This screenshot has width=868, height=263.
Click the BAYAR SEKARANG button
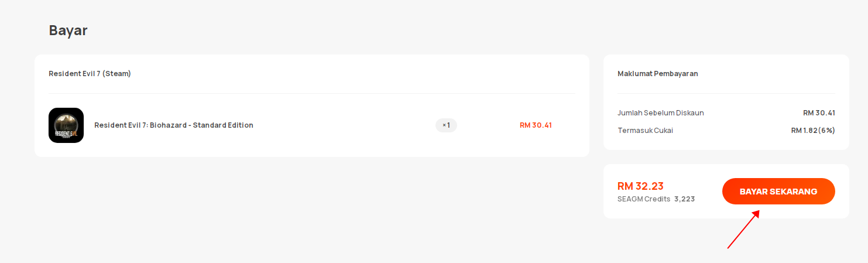click(778, 192)
